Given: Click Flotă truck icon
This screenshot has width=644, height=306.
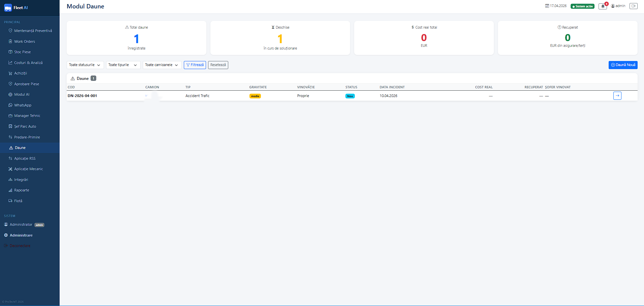Looking at the screenshot, I should [10, 201].
